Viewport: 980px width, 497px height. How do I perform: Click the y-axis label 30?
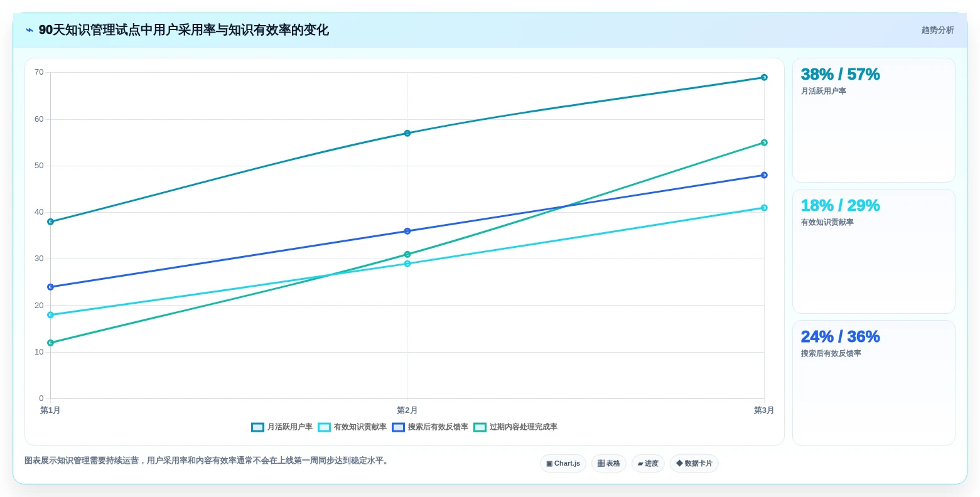coord(39,259)
